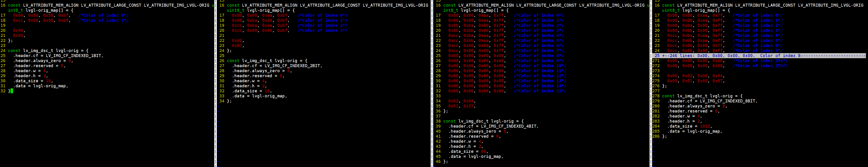
Task: Click '.header.w' on line 28
Action: [25, 71]
